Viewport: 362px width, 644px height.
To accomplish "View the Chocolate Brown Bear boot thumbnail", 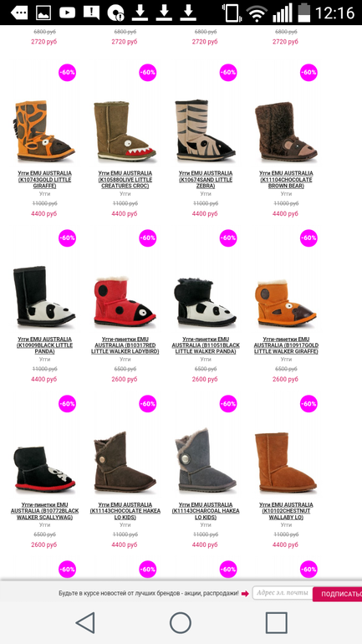I will pos(286,132).
